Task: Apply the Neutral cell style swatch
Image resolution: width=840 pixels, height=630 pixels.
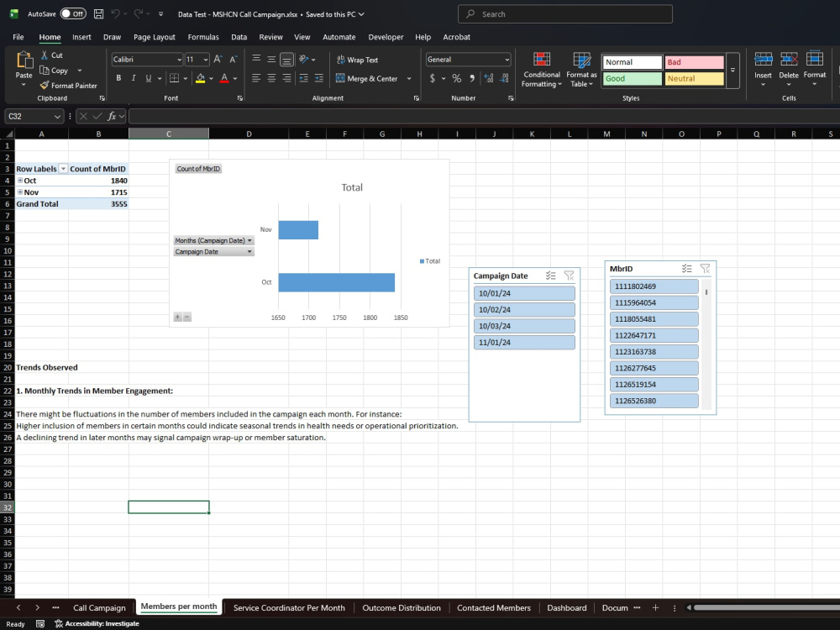Action: 695,78
